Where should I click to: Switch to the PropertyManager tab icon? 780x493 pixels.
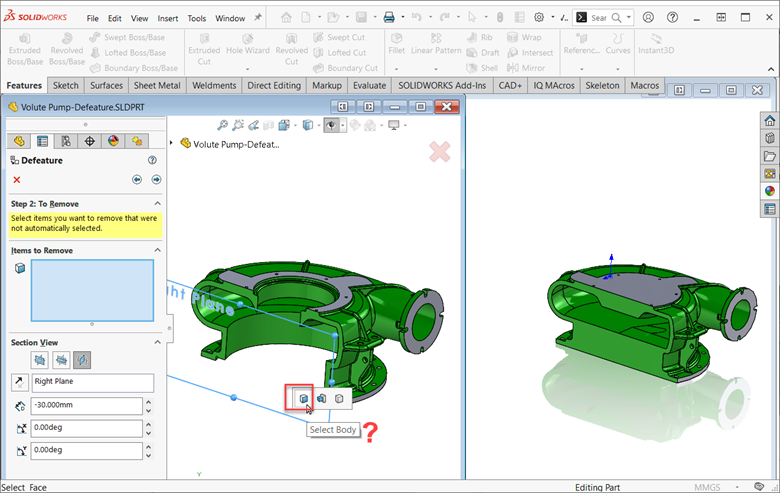click(x=42, y=141)
